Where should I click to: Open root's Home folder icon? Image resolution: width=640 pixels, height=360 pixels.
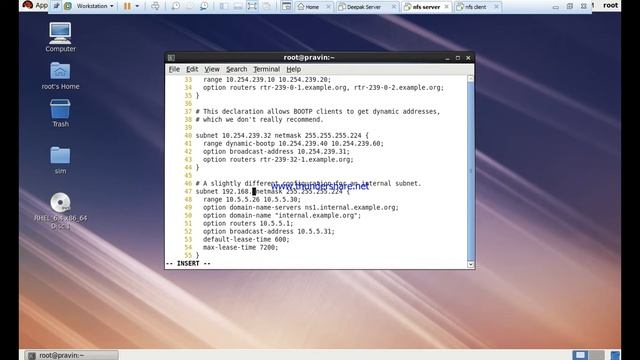tap(60, 76)
